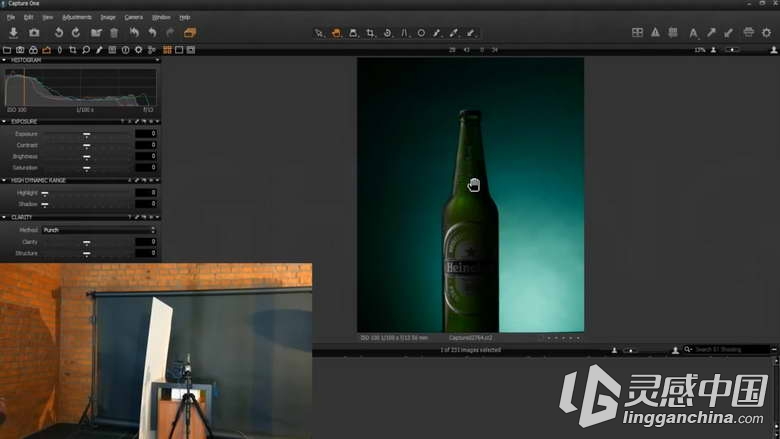Open the Help menu
780x439 pixels.
tap(185, 17)
